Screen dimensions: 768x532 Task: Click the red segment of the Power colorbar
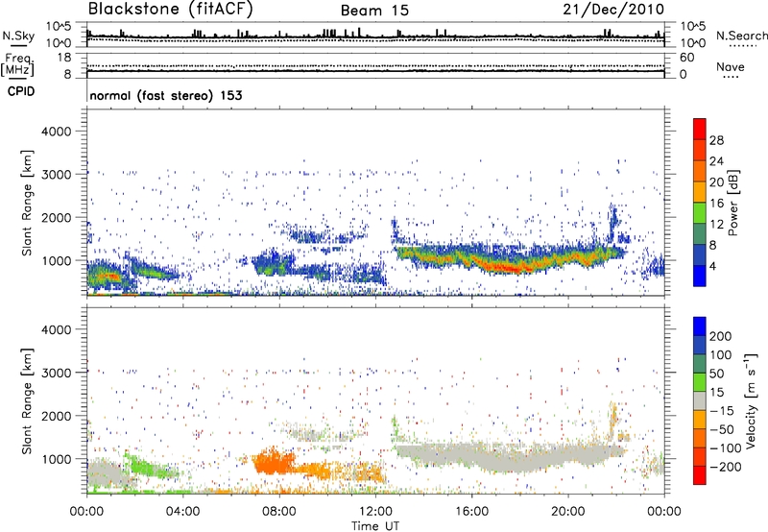(x=700, y=129)
